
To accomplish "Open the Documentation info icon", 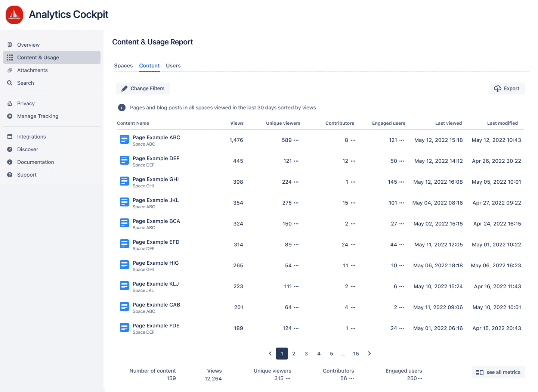I will [10, 162].
